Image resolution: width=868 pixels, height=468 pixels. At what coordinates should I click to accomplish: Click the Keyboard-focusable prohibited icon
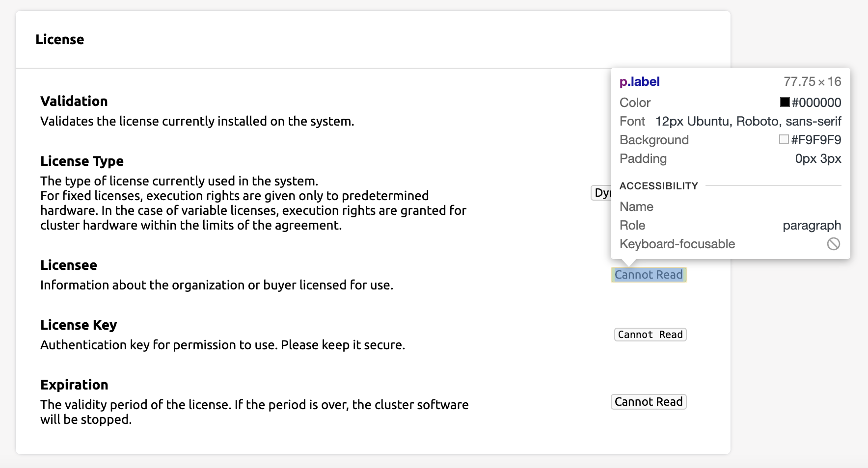(x=834, y=243)
